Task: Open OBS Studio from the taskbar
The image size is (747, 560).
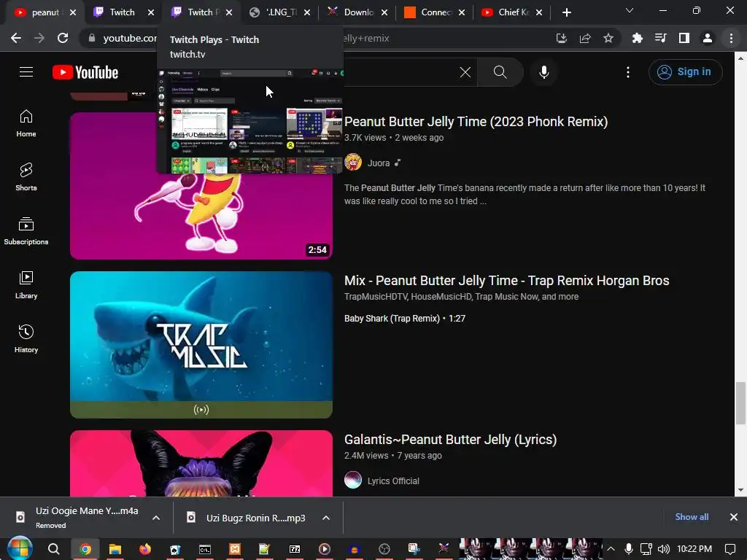Action: (384, 549)
